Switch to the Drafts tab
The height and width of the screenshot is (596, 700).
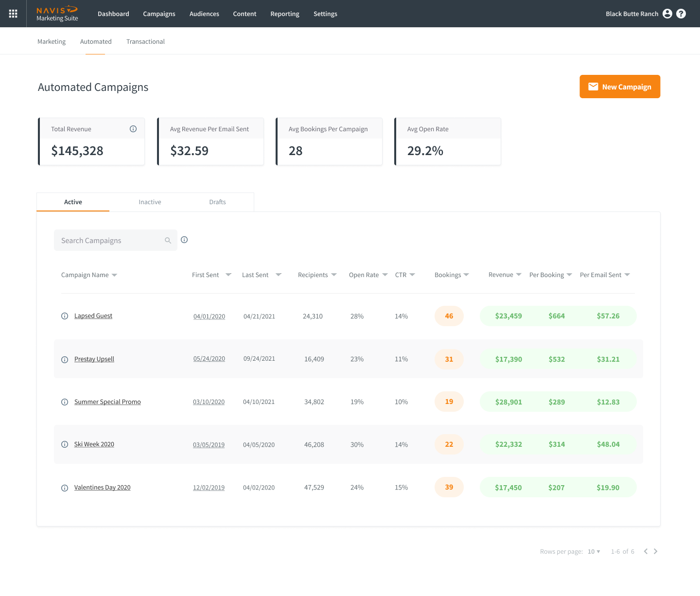[217, 202]
